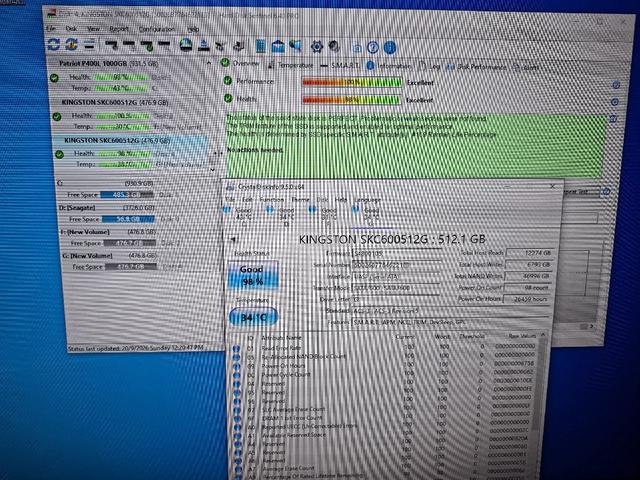Open Help menu in Hard Disk Sentinel

coord(193,30)
